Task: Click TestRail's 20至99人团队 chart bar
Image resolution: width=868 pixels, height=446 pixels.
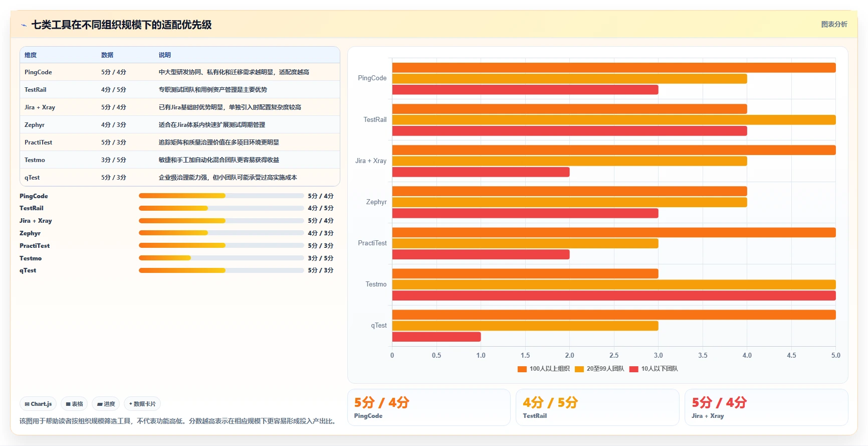Action: (614, 120)
